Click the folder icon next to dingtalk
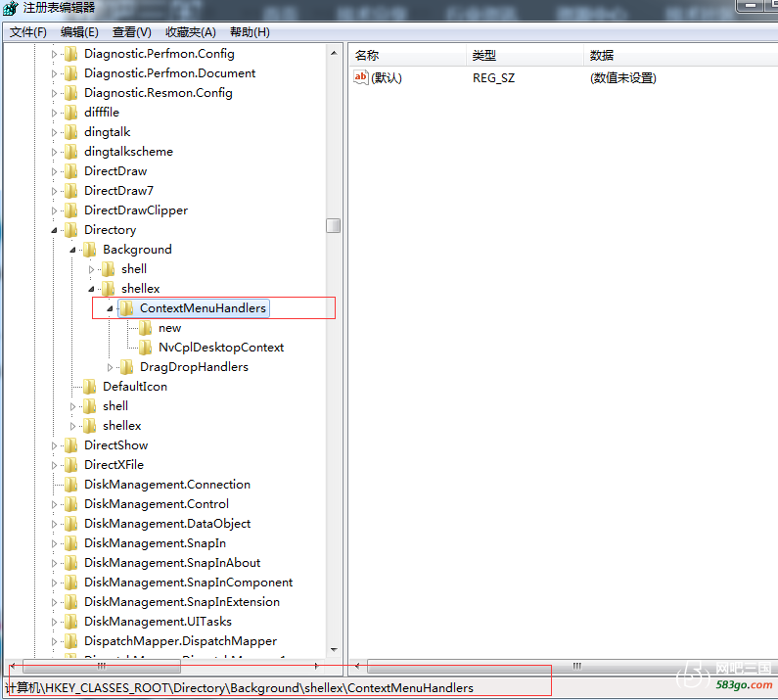 [70, 132]
